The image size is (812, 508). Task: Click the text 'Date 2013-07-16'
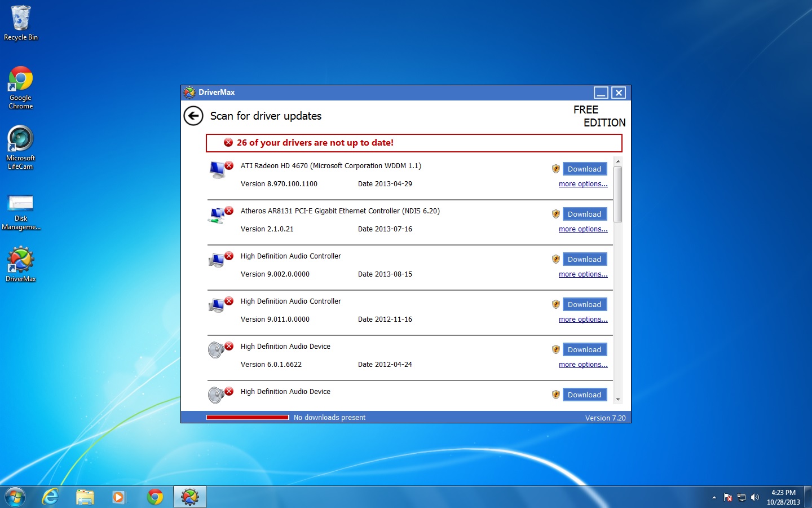click(385, 229)
